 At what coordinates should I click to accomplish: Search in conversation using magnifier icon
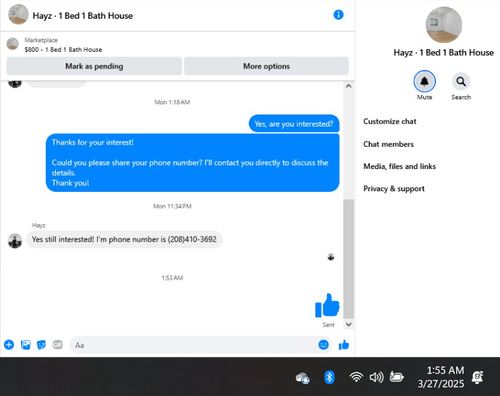[461, 81]
